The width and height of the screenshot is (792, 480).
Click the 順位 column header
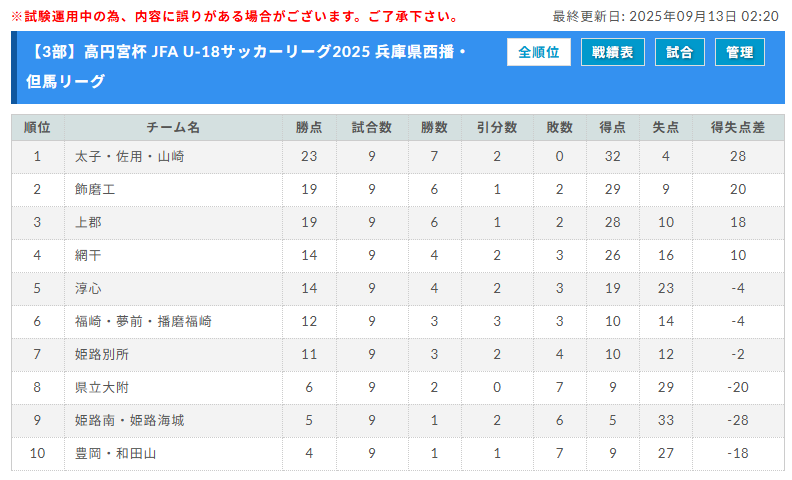(x=37, y=127)
